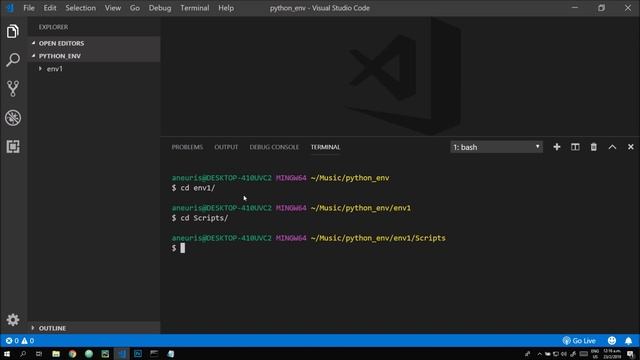Collapse the Open Editors section
This screenshot has width=640, height=360.
94,43
